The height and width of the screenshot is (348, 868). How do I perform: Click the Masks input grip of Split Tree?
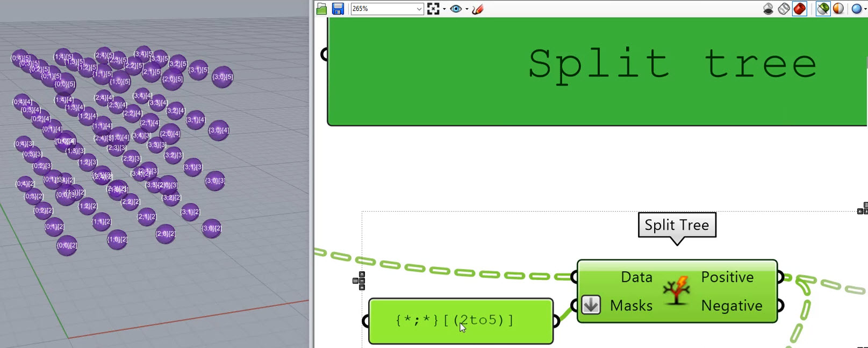tap(574, 306)
